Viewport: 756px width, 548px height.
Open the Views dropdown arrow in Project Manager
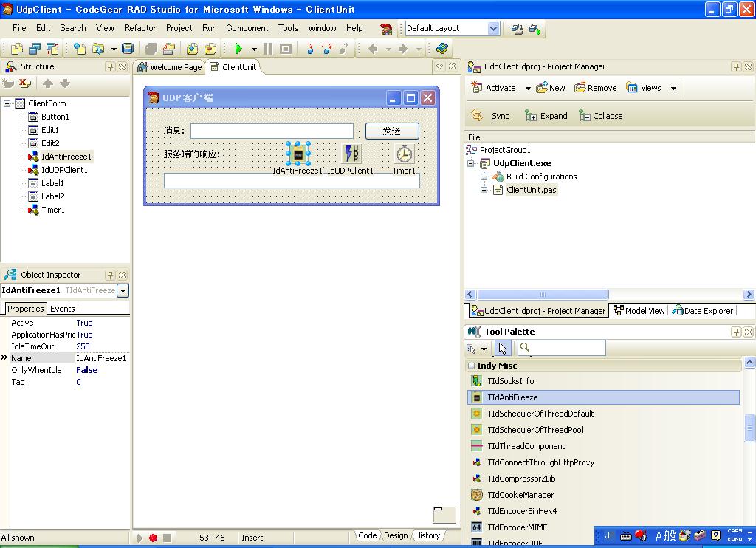point(673,89)
